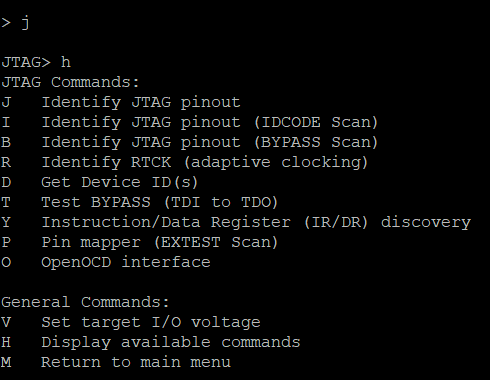Click the '> j' prompt line at top
This screenshot has height=380, width=490.
(15, 23)
